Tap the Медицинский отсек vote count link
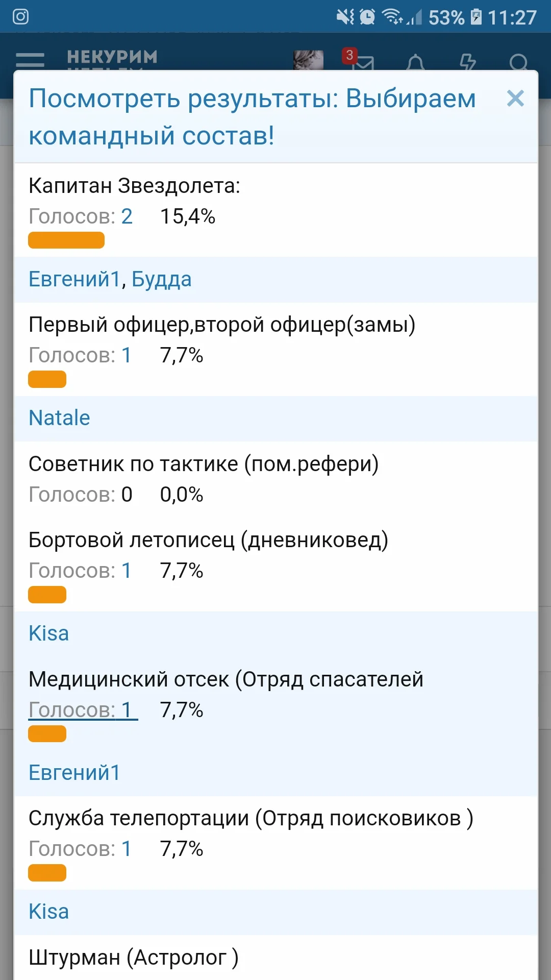Image resolution: width=551 pixels, height=980 pixels. (x=83, y=710)
